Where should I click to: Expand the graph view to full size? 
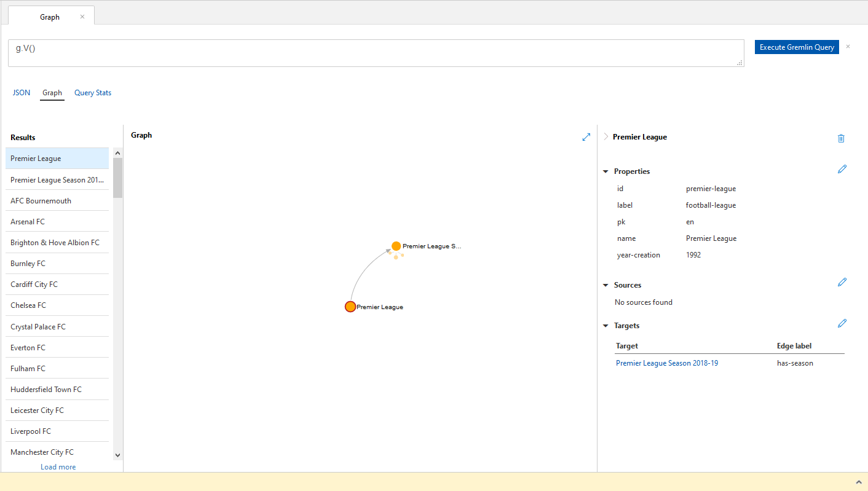(x=586, y=137)
